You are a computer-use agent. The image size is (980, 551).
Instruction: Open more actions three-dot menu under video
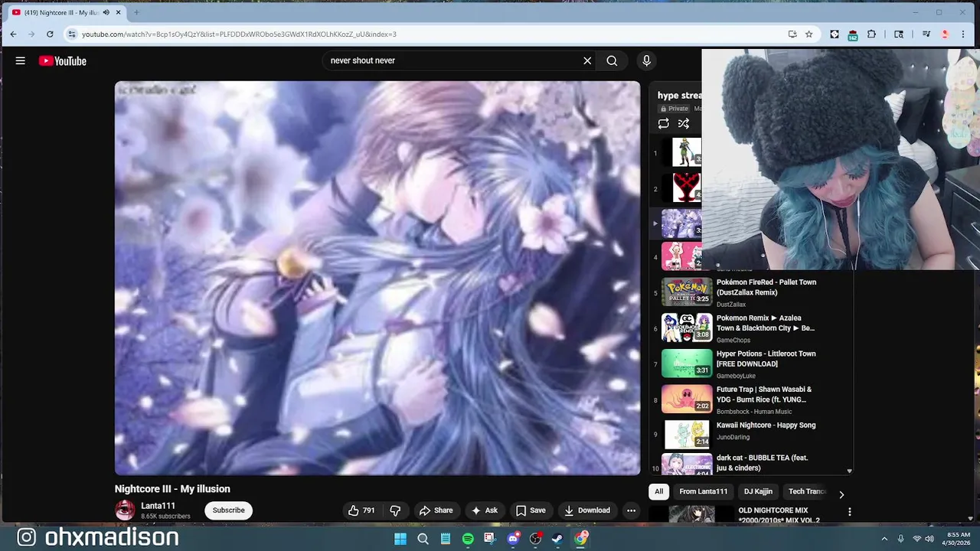coord(631,510)
